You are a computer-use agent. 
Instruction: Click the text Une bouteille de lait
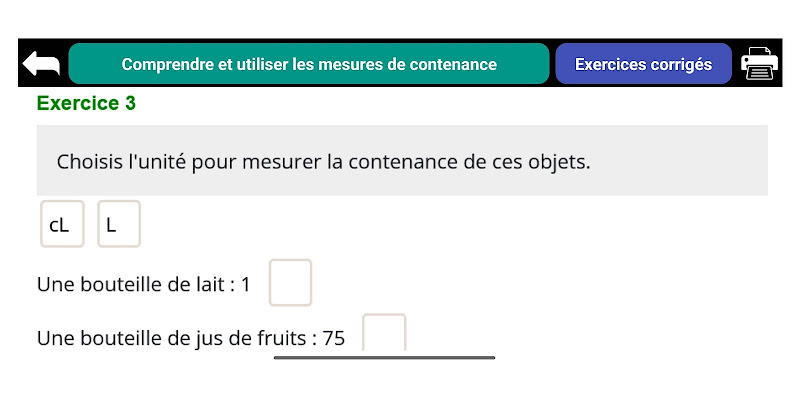(x=131, y=285)
